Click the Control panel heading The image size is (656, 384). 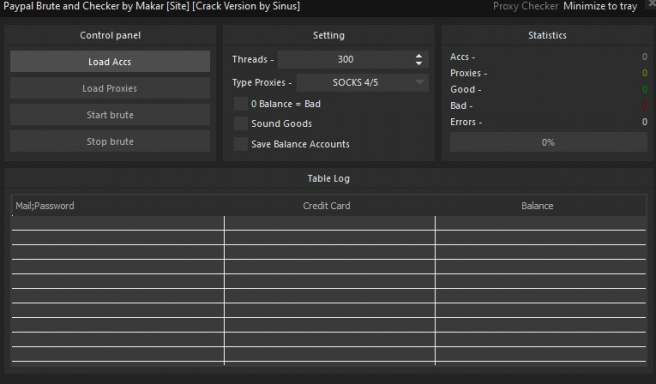coord(110,35)
